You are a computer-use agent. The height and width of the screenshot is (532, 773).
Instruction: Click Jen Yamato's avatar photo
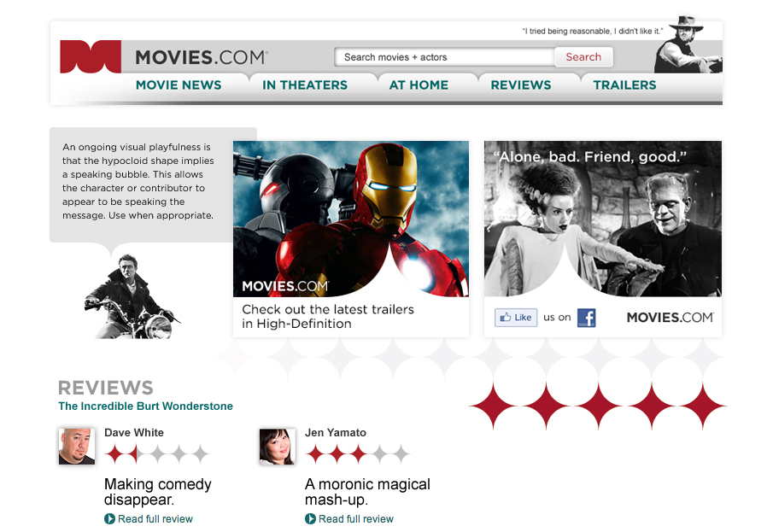coord(277,446)
